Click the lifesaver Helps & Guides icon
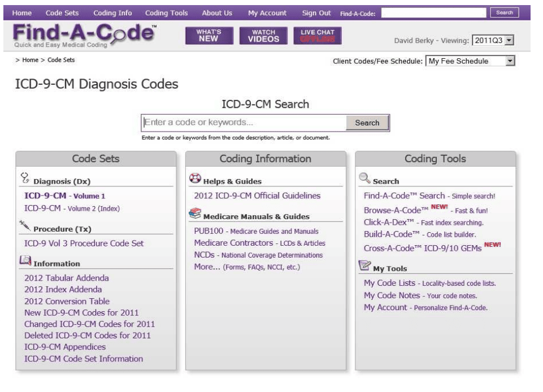 point(195,178)
